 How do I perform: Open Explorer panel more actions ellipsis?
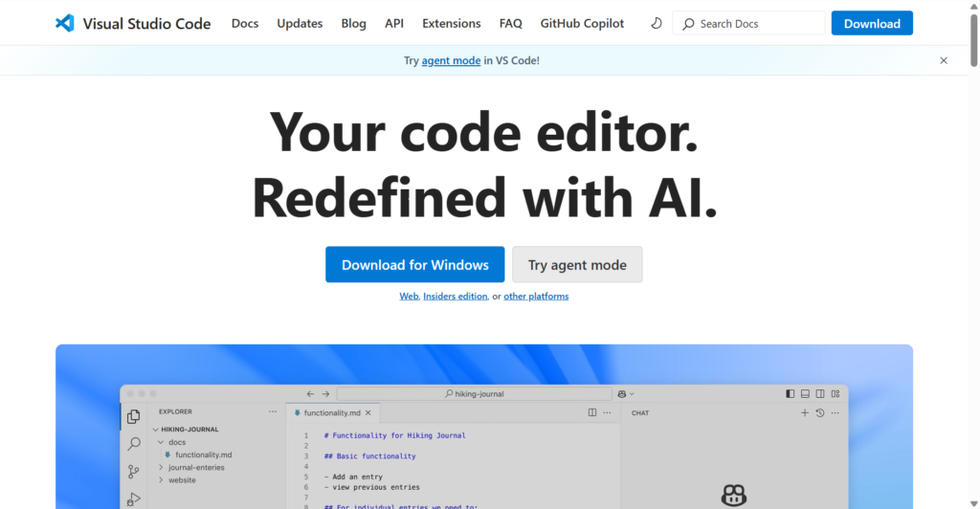[273, 411]
